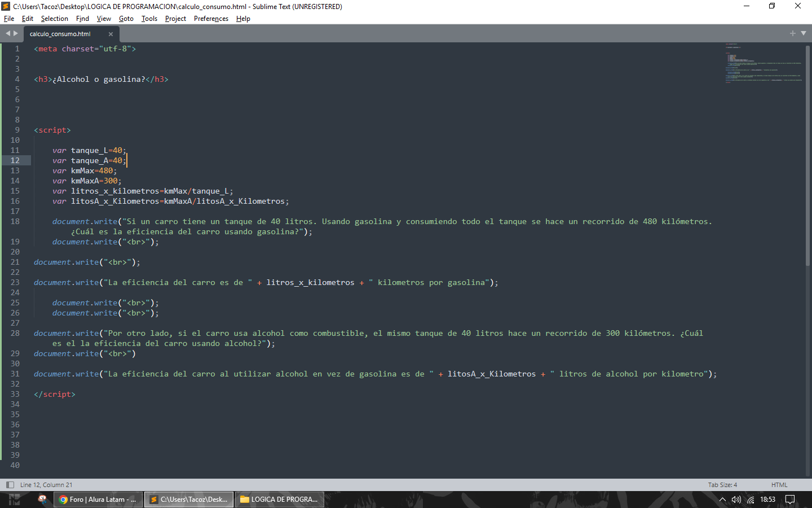Viewport: 812px width, 508px height.
Task: Click the var kmMaxA=300 line
Action: tap(87, 181)
